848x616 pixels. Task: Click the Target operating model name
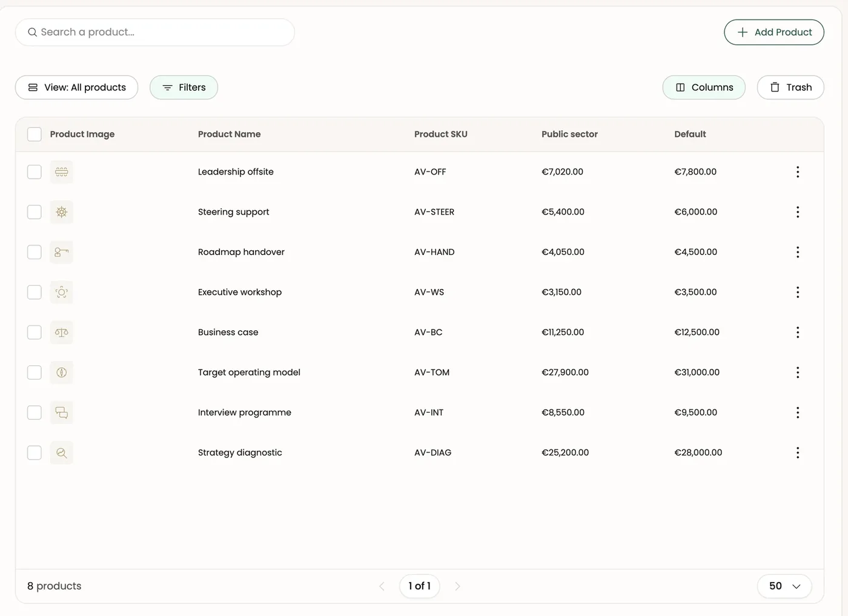pos(249,373)
